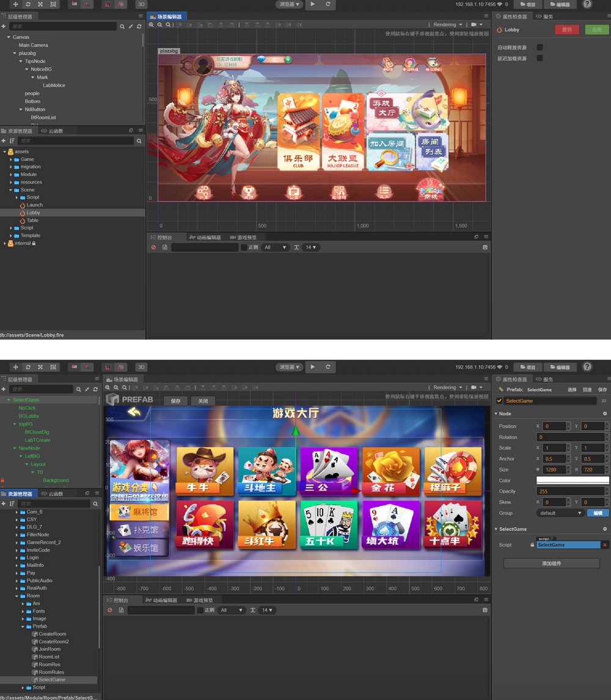Image resolution: width=611 pixels, height=700 pixels.
Task: Select the Launch scene file in assets
Action: pos(34,205)
